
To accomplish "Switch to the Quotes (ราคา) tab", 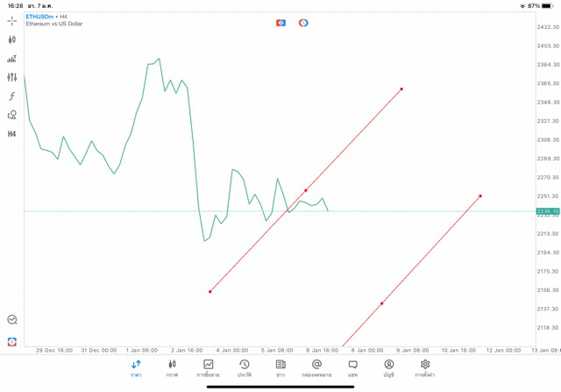I will (x=136, y=367).
